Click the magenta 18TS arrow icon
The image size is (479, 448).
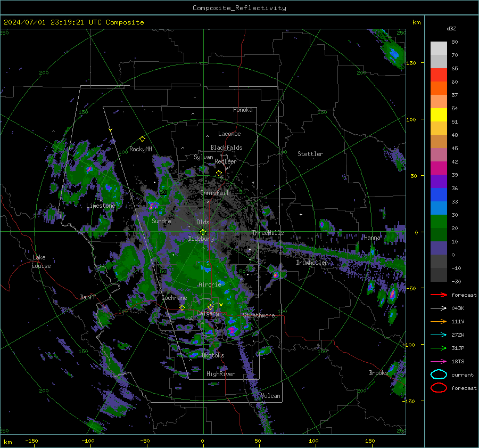[439, 362]
